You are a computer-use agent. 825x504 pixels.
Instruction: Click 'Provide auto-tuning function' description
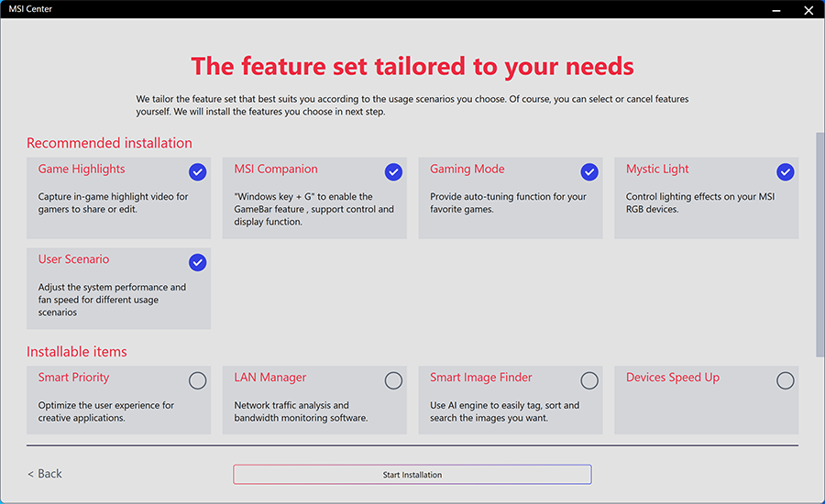click(508, 203)
